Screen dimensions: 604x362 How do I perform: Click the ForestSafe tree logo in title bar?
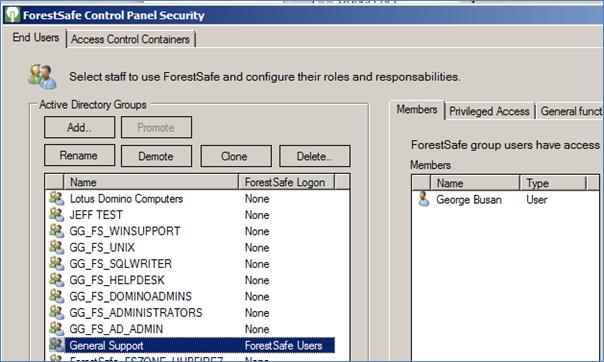tap(12, 15)
